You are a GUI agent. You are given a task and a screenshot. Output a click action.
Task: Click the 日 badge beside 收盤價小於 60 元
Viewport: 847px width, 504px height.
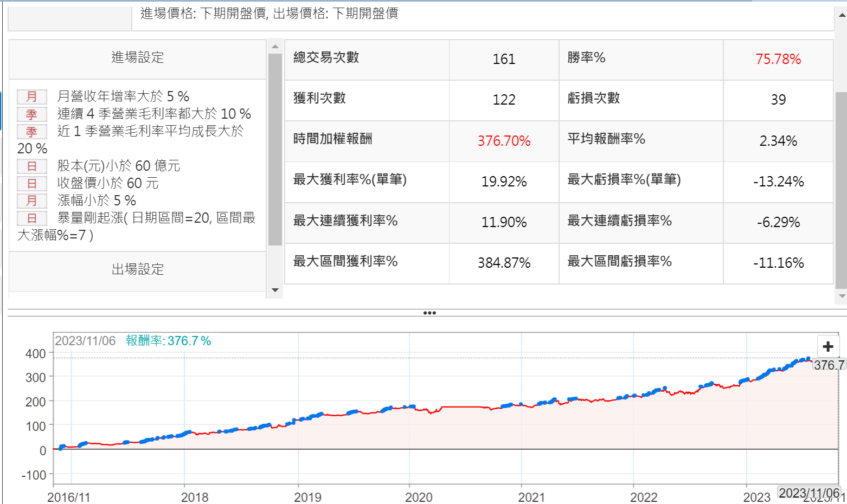pyautogui.click(x=31, y=183)
